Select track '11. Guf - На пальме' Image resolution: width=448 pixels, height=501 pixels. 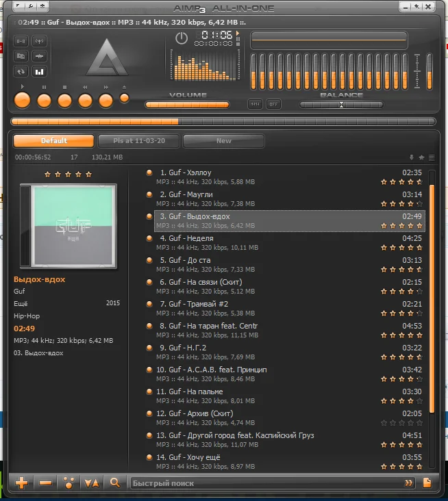tap(289, 396)
